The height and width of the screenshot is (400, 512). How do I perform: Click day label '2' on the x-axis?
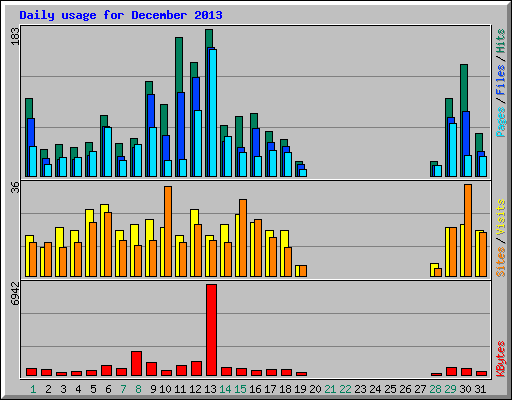tap(48, 389)
